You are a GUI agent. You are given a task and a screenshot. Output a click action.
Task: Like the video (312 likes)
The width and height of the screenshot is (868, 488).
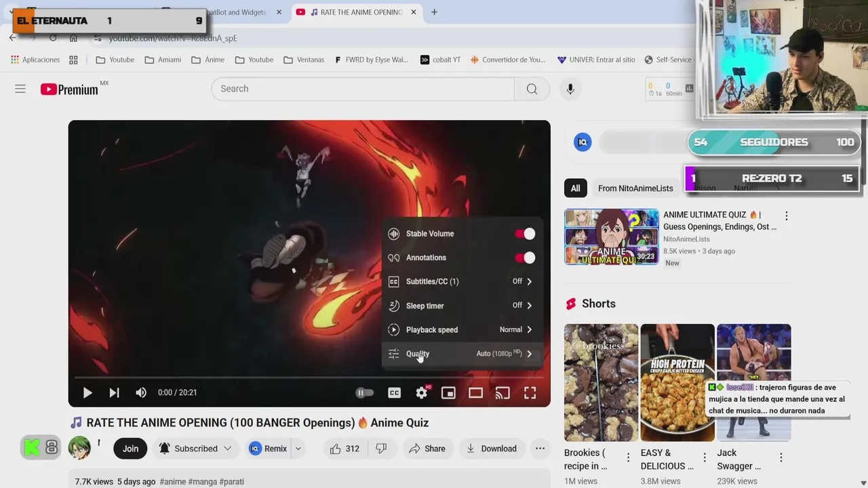(344, 449)
